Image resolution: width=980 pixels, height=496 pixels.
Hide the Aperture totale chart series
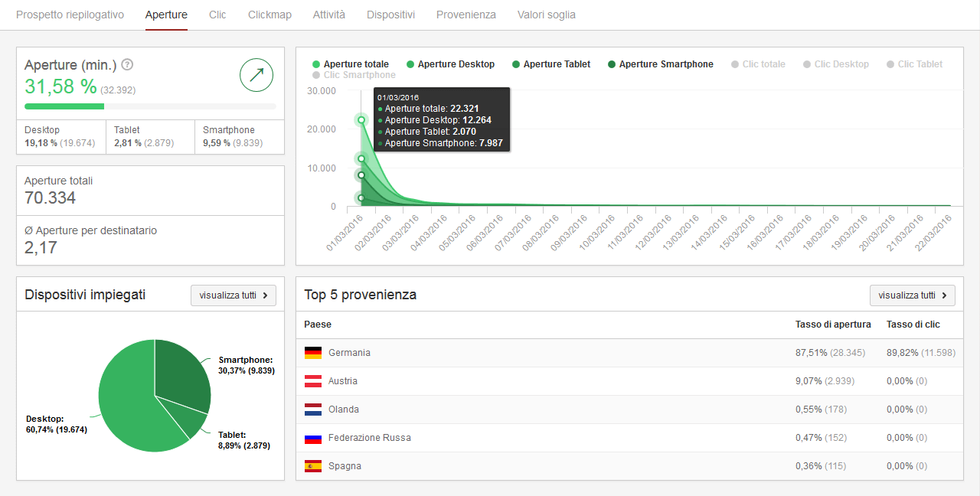[x=351, y=64]
